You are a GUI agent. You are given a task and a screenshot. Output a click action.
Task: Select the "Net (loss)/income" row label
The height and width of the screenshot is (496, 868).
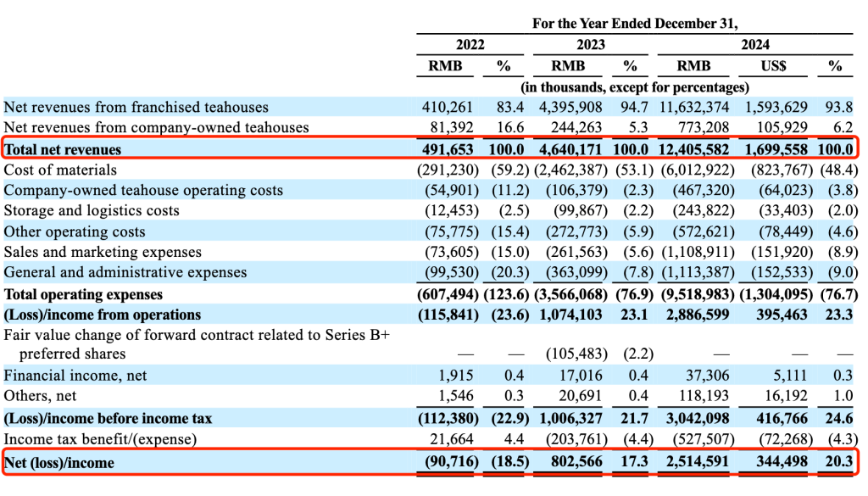pos(59,462)
